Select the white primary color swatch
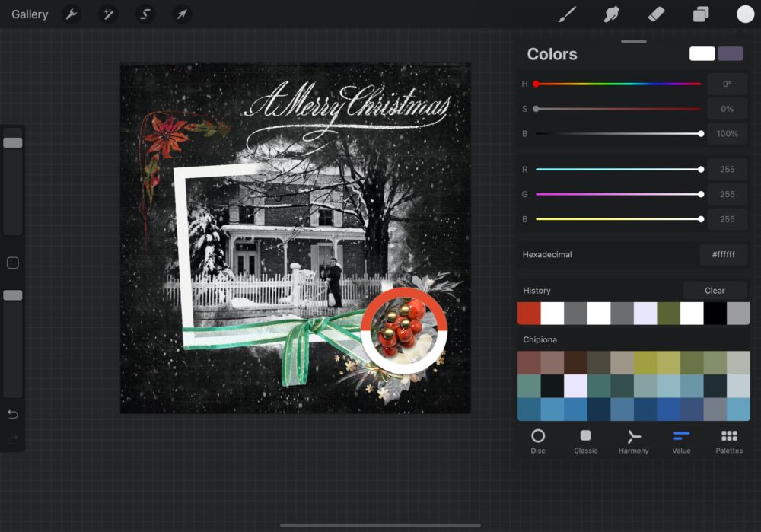The height and width of the screenshot is (532, 761). [702, 53]
